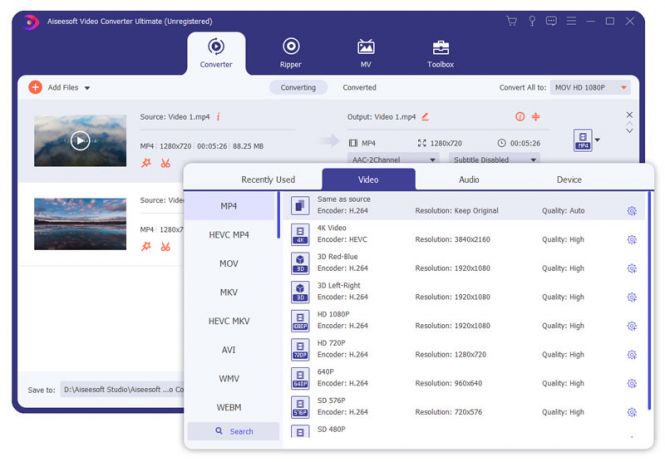The image size is (665, 462).
Task: Open the AAC-2Channel audio dropdown
Action: (x=393, y=159)
